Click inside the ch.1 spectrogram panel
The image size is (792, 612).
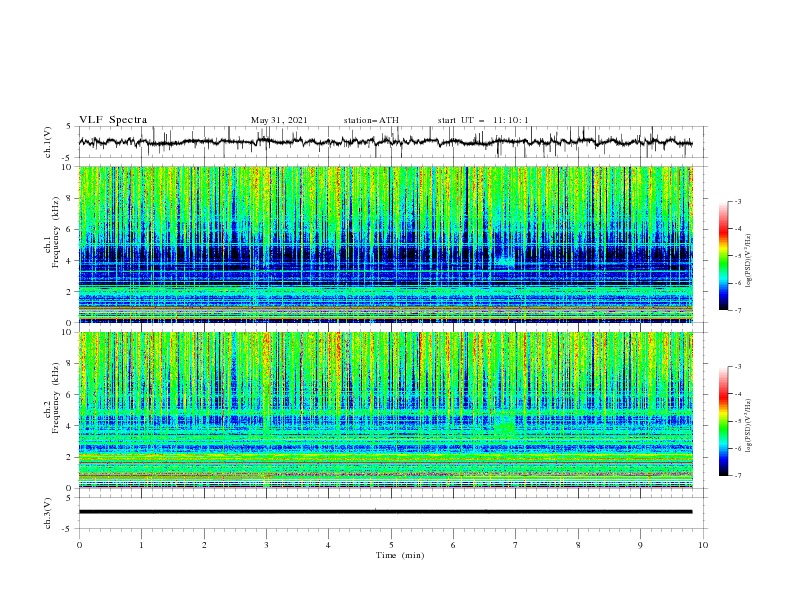tap(386, 244)
